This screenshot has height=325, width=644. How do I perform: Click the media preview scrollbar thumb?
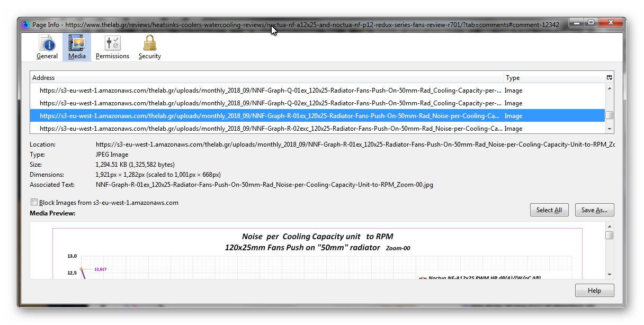coord(610,235)
